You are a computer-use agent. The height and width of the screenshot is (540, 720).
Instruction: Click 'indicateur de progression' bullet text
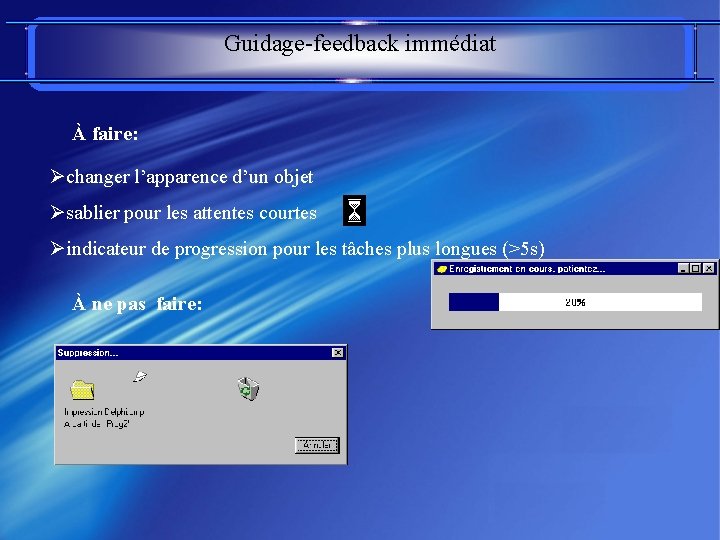(x=298, y=249)
